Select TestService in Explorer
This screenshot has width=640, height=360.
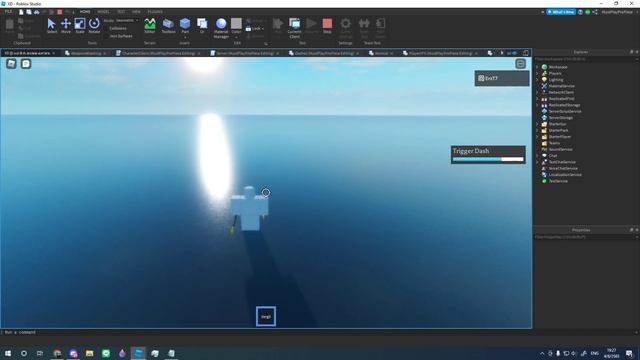558,181
